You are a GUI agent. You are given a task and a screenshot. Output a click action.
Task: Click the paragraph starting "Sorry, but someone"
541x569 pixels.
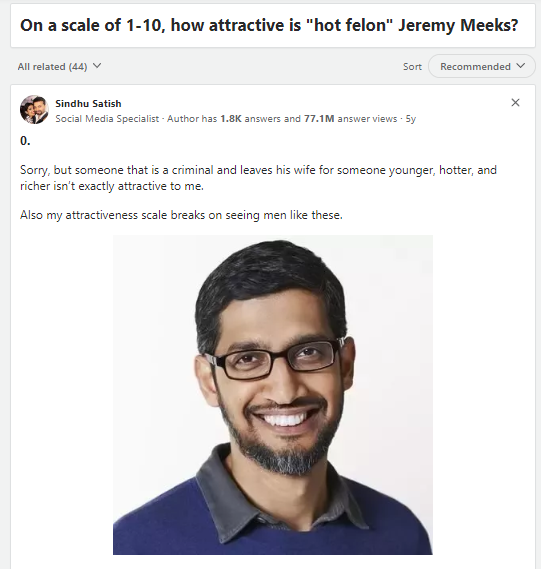point(258,178)
